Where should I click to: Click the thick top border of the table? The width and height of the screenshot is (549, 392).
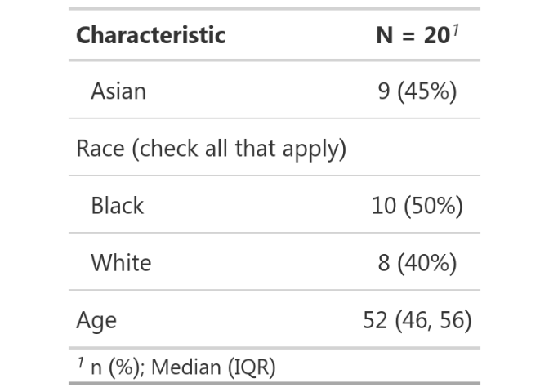pyautogui.click(x=274, y=9)
